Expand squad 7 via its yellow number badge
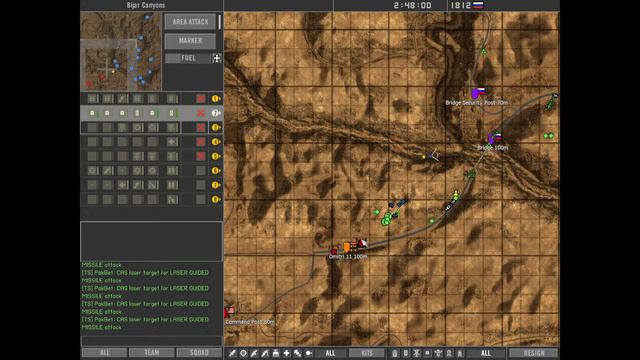The height and width of the screenshot is (360, 640). coord(216,185)
